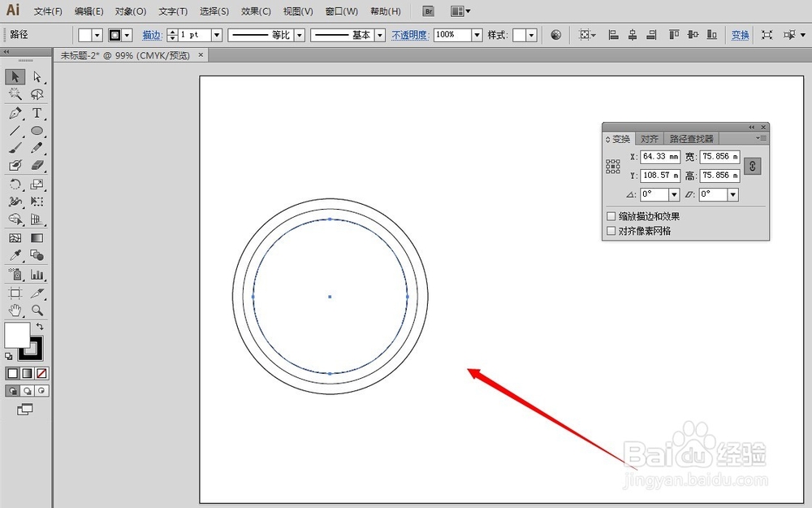Select the Gradient tool
The image size is (812, 508).
pos(37,238)
